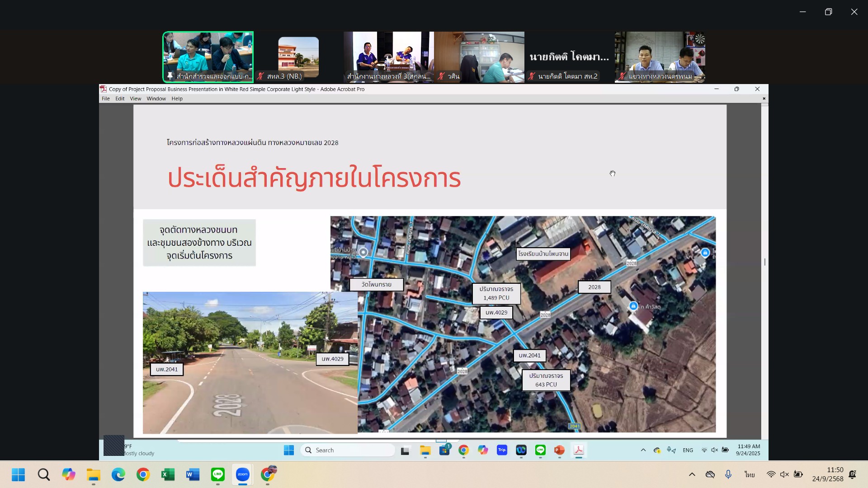Screen dimensions: 868x488
Task: Open the Wi-Fi network flyout
Action: click(x=771, y=474)
